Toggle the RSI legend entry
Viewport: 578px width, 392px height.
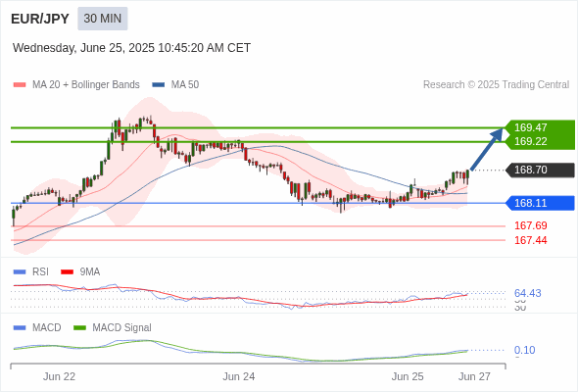point(31,271)
